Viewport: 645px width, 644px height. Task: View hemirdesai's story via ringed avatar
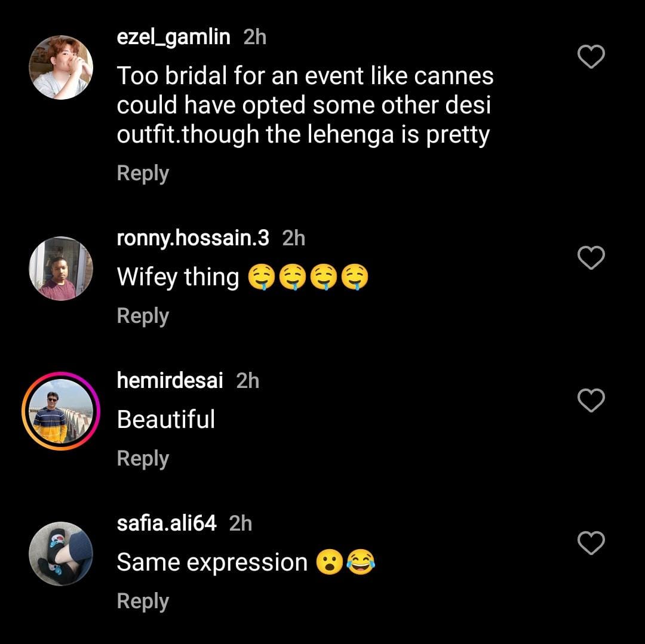(x=61, y=411)
